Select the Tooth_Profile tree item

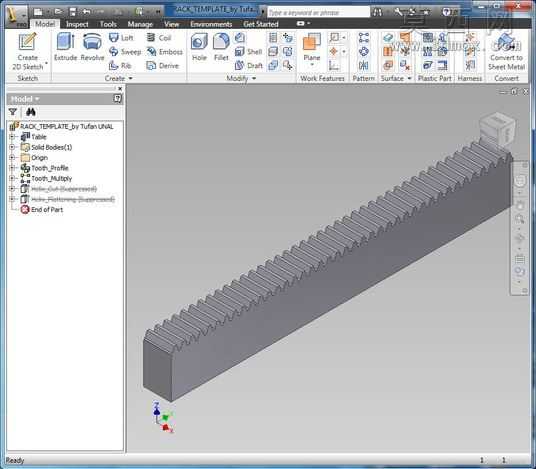coord(44,168)
